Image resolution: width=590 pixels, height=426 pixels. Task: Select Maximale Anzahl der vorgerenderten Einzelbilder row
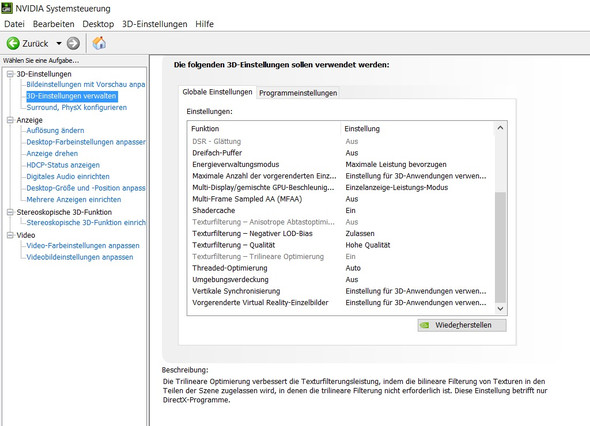[x=341, y=176]
